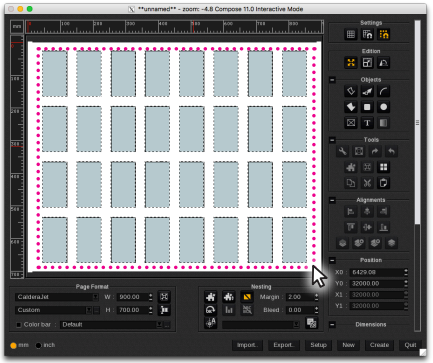The height and width of the screenshot is (363, 433).
Task: Click the Quit button
Action: coord(410,345)
